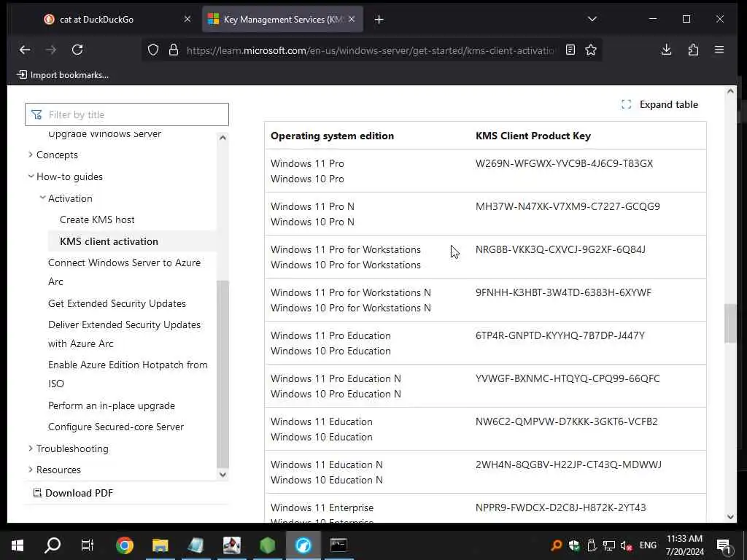Click key MH37W-N47XK-V7XM9-C7227-GCQG9
Image resolution: width=747 pixels, height=560 pixels.
568,206
